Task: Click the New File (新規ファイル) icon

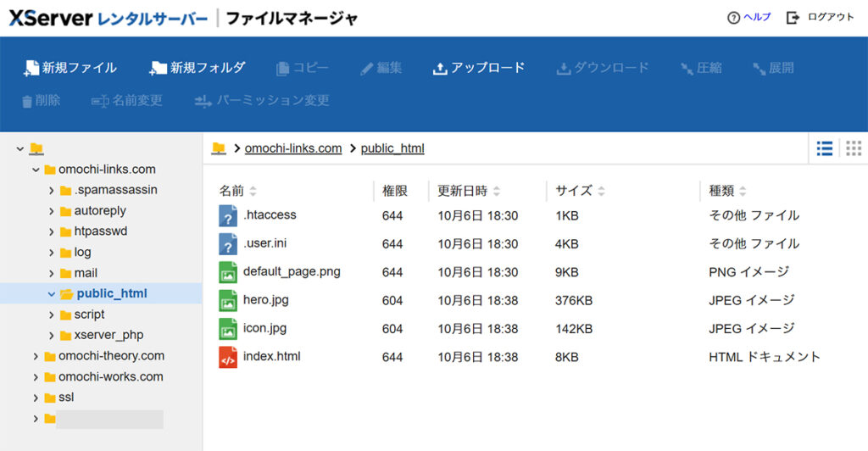Action: (x=31, y=68)
